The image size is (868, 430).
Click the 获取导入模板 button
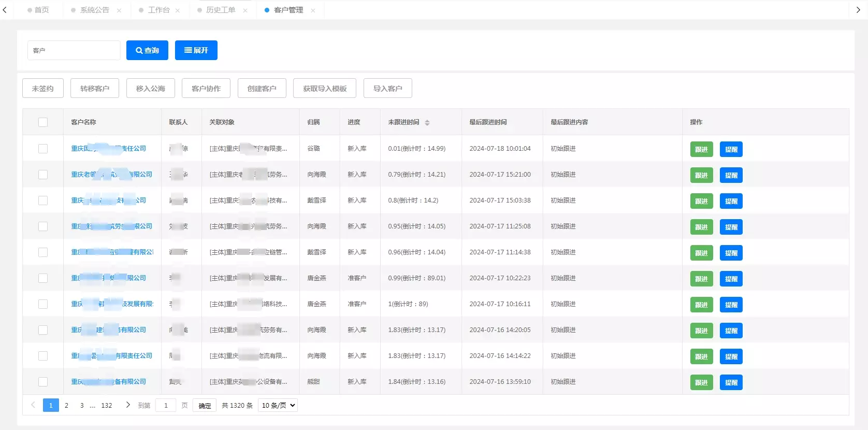[325, 89]
